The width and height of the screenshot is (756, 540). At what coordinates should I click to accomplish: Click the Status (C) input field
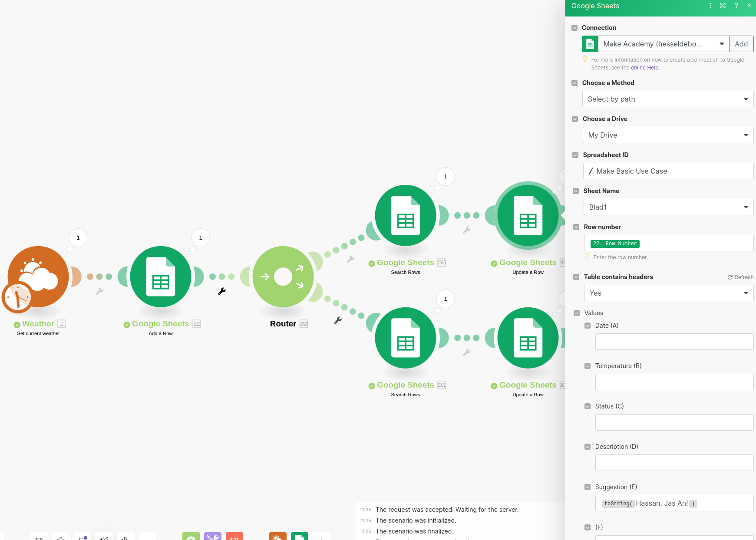pyautogui.click(x=674, y=422)
